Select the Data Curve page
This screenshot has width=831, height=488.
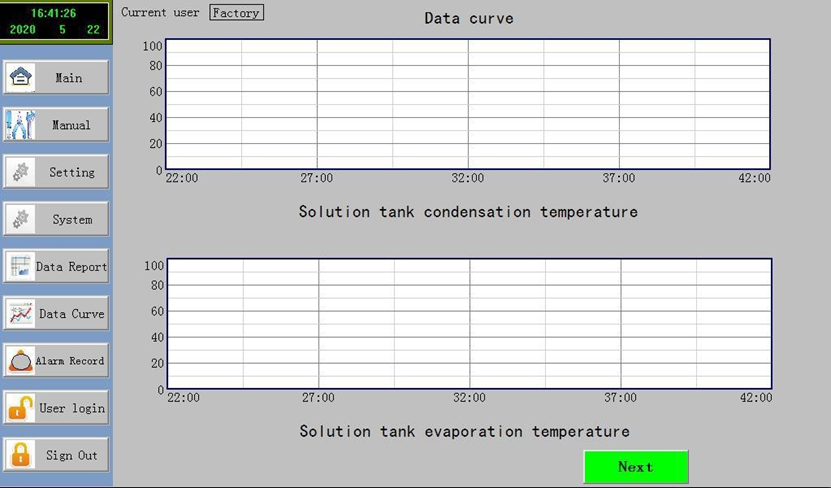coord(56,314)
